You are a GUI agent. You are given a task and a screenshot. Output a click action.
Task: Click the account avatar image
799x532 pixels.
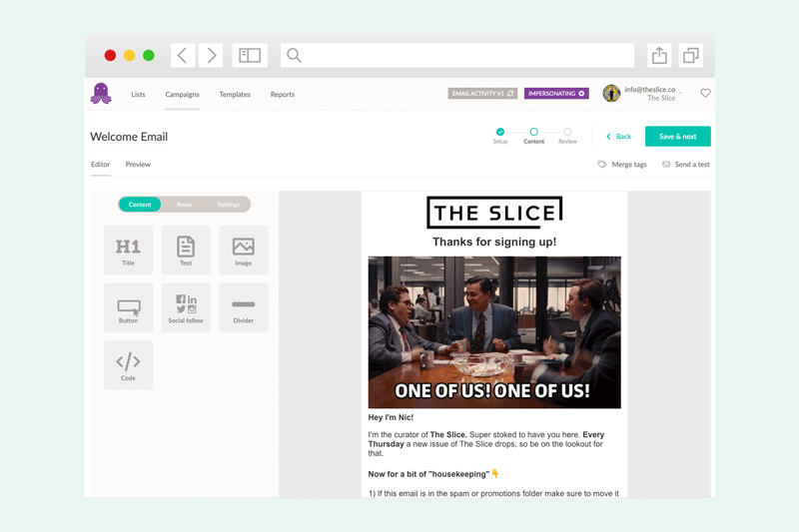click(x=611, y=93)
